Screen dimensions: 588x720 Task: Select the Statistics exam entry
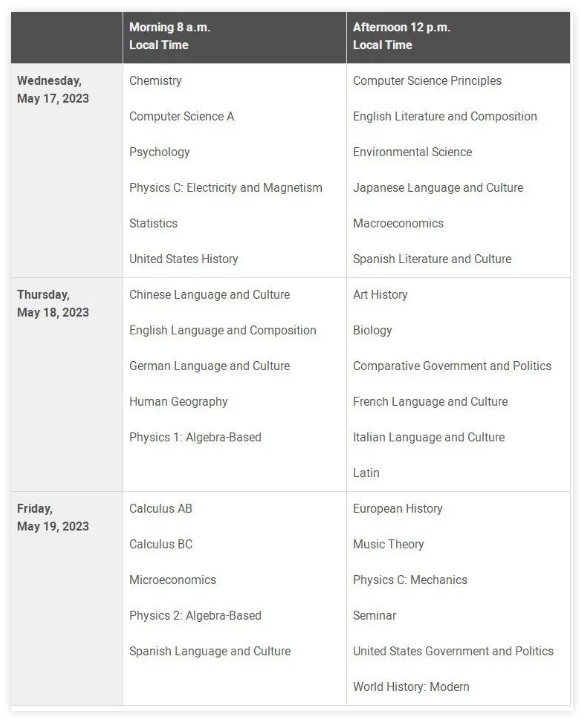click(153, 224)
